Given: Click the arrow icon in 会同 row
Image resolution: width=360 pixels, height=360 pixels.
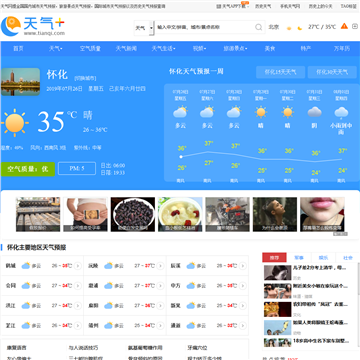Looking at the screenshot, I should pos(78,286).
